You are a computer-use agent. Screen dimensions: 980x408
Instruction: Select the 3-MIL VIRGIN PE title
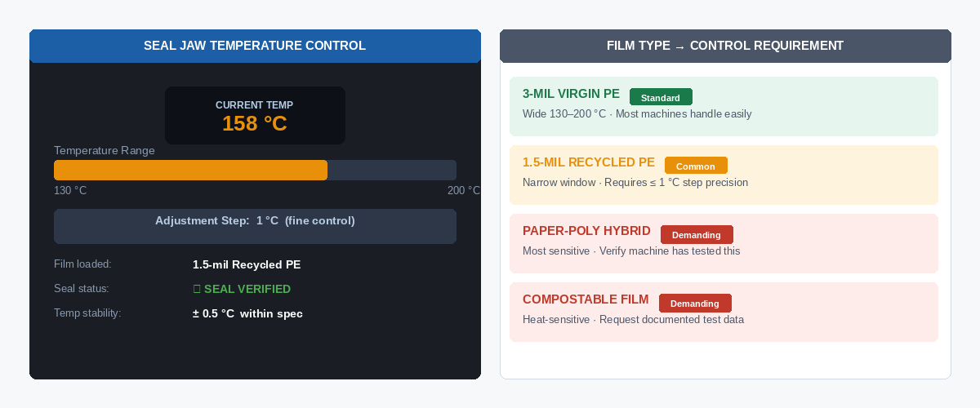point(571,94)
